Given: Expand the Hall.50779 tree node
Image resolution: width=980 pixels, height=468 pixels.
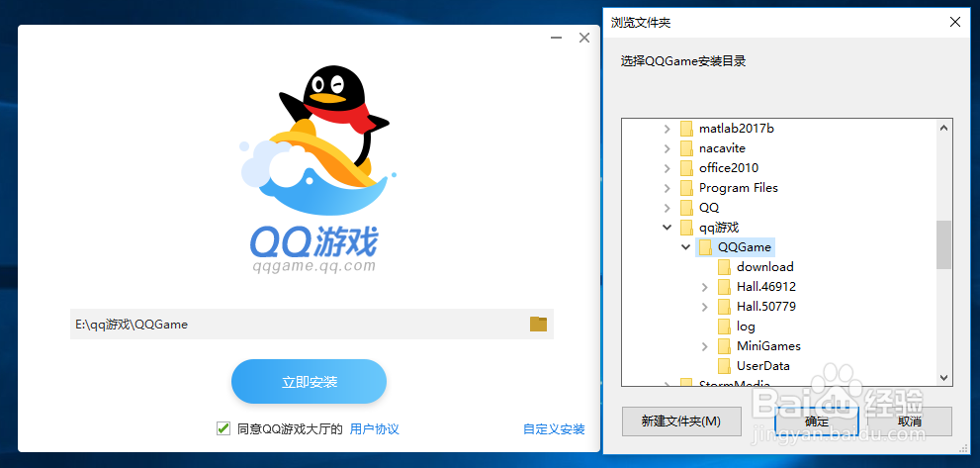Looking at the screenshot, I should click(x=705, y=307).
